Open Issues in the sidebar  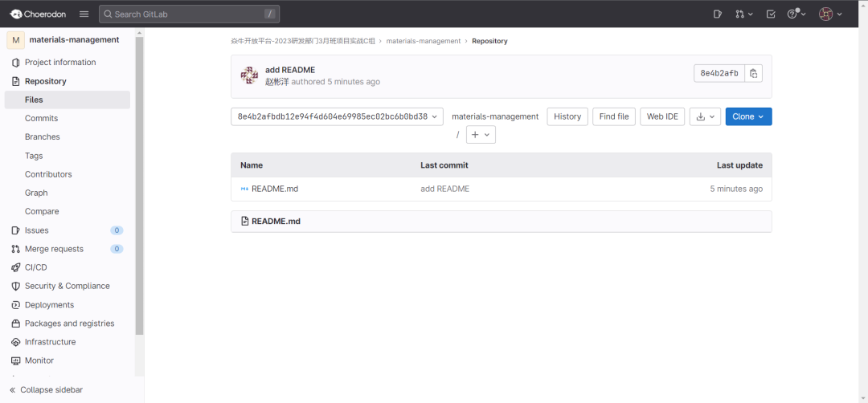coord(36,230)
